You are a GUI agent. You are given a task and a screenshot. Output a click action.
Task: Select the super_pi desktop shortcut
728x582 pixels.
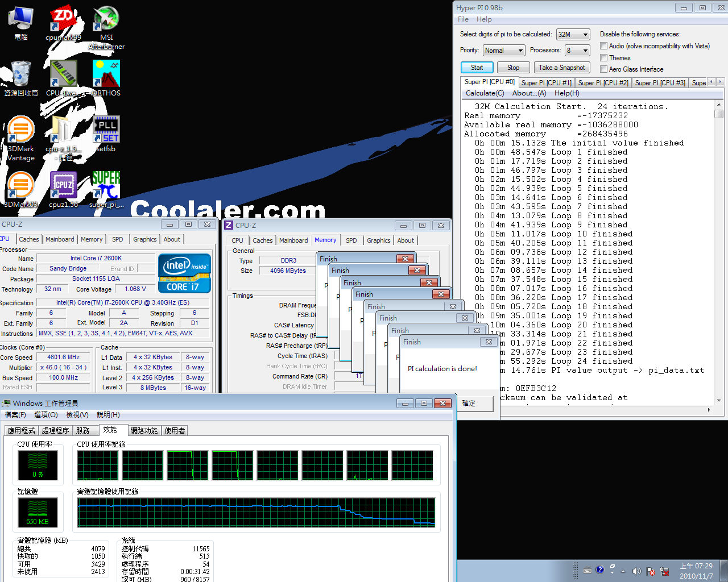(106, 190)
